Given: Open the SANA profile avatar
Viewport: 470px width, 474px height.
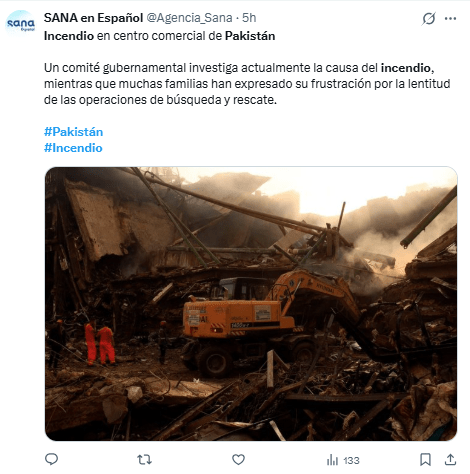Looking at the screenshot, I should tap(21, 24).
